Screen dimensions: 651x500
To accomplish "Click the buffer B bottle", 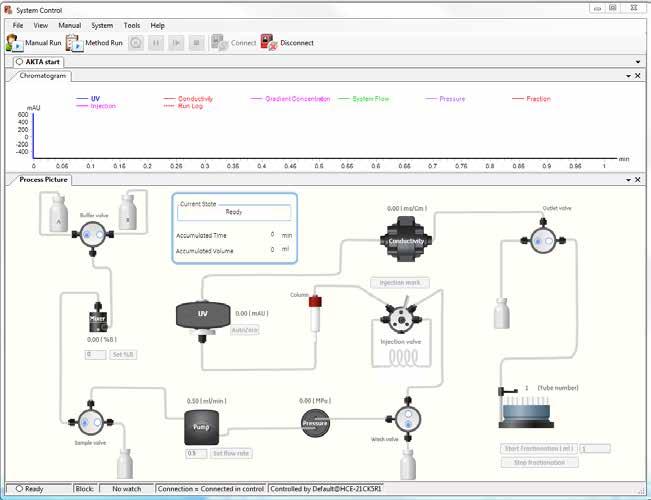I will click(127, 211).
